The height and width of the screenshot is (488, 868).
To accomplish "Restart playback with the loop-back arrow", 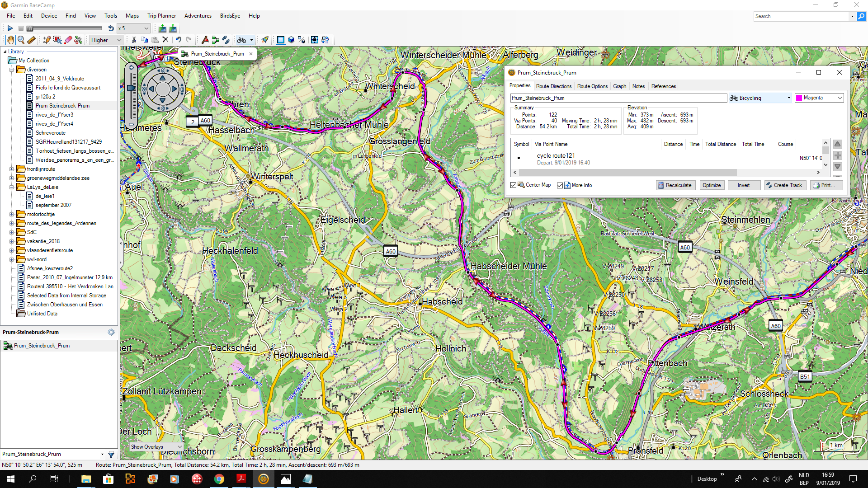I will [x=111, y=28].
